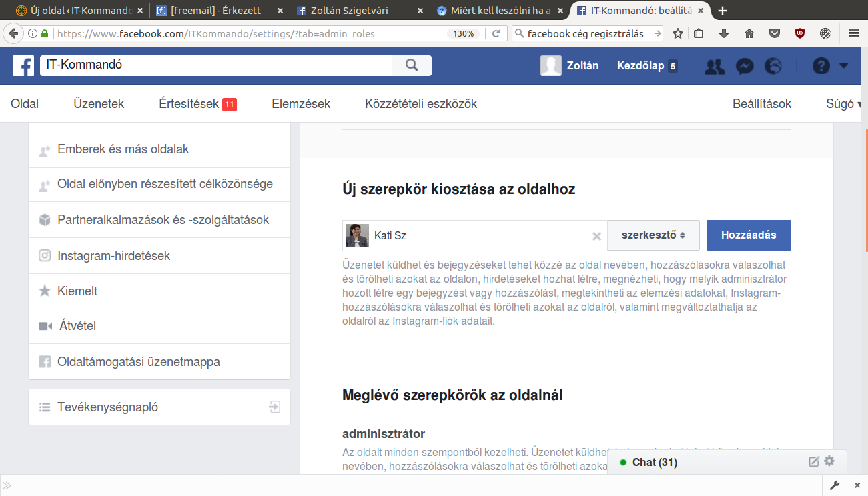Open Messenger messages icon

[745, 66]
